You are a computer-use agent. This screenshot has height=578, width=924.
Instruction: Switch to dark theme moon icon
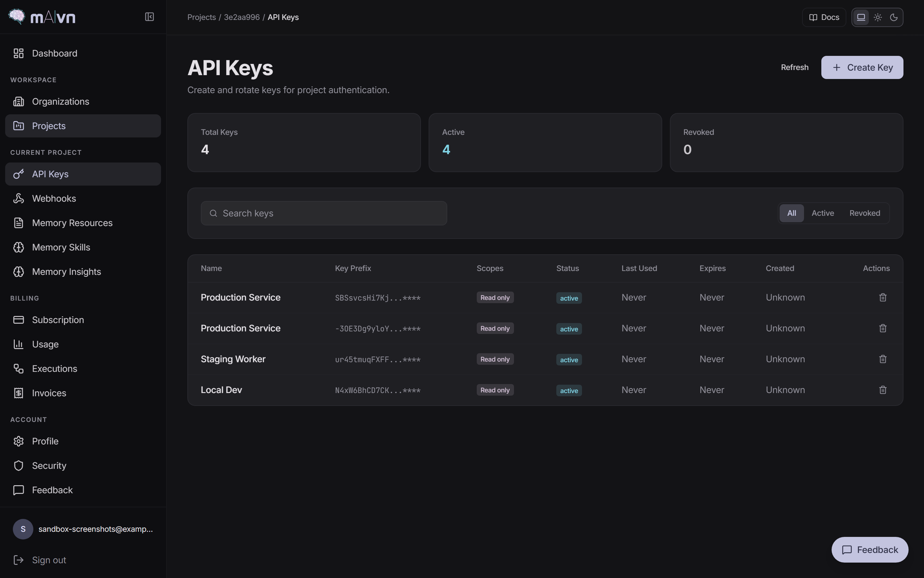(x=894, y=17)
